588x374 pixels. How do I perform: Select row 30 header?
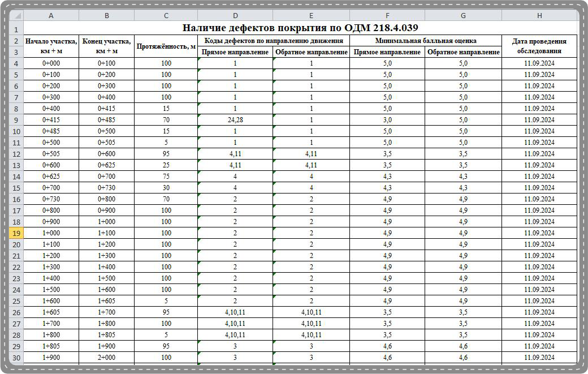point(16,358)
